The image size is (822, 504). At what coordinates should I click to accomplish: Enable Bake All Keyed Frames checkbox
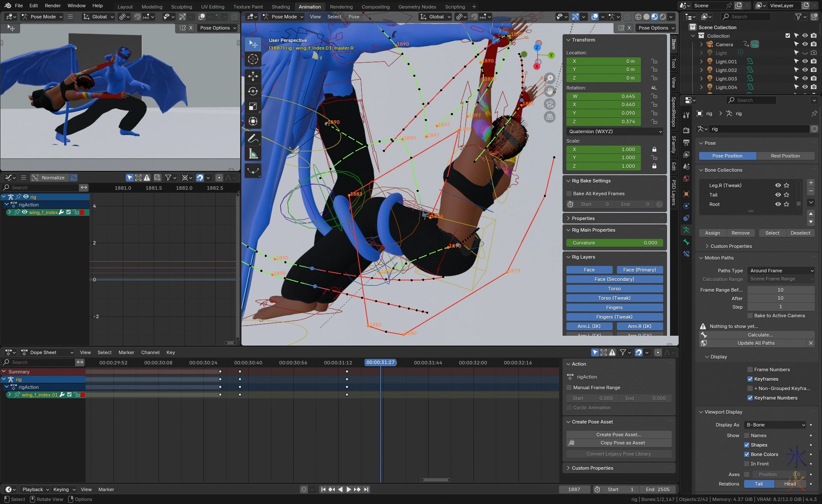tap(569, 194)
